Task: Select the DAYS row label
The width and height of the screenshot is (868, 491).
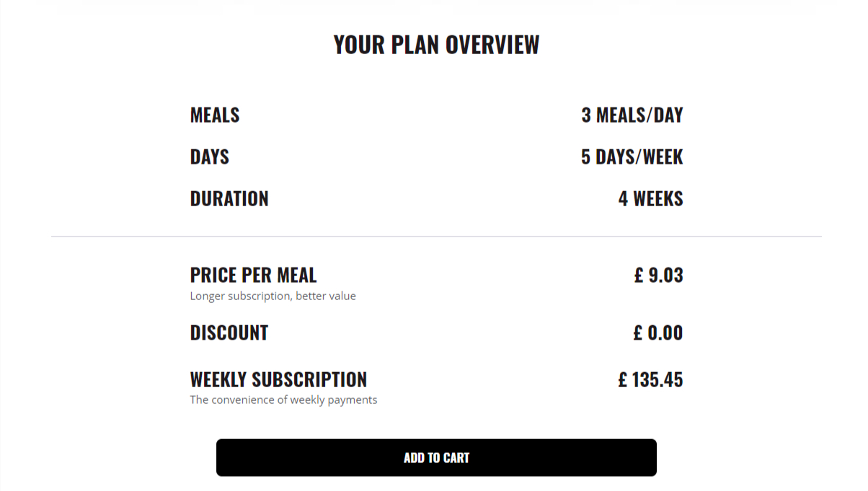Action: click(210, 157)
